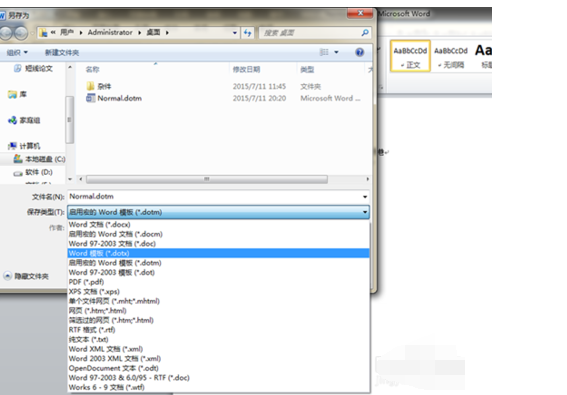Viewport: 567px width, 395px height.
Task: Choose Word 模板 (*.dotx) option
Action: point(218,253)
